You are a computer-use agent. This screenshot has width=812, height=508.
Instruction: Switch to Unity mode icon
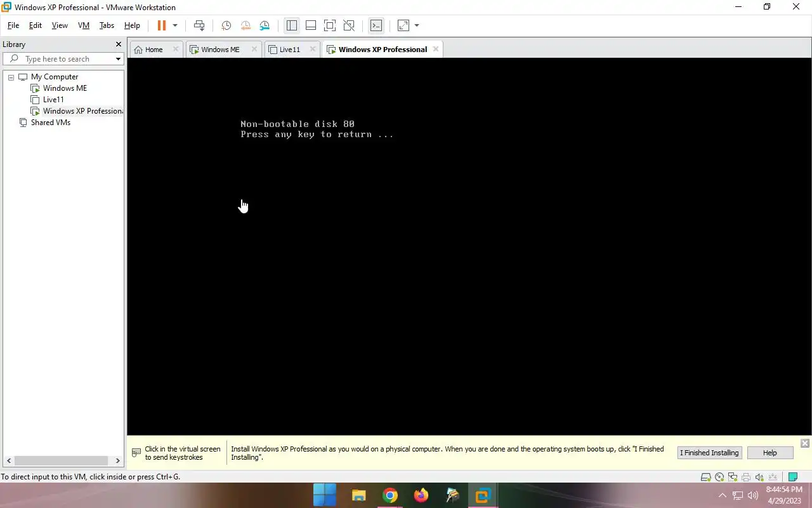pyautogui.click(x=349, y=25)
